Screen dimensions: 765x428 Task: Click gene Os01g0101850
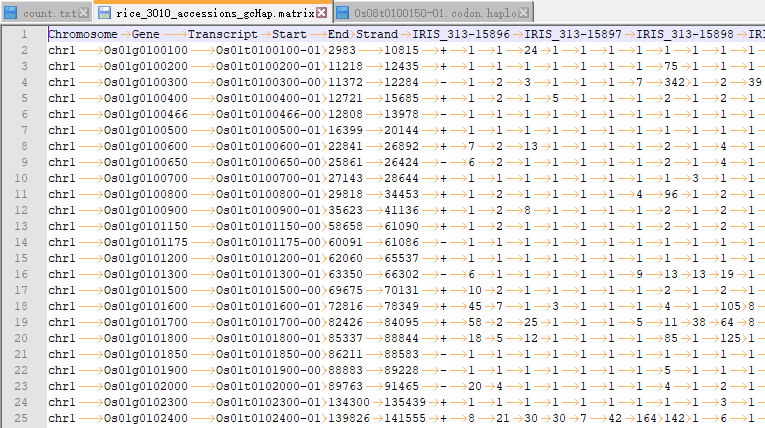click(145, 354)
